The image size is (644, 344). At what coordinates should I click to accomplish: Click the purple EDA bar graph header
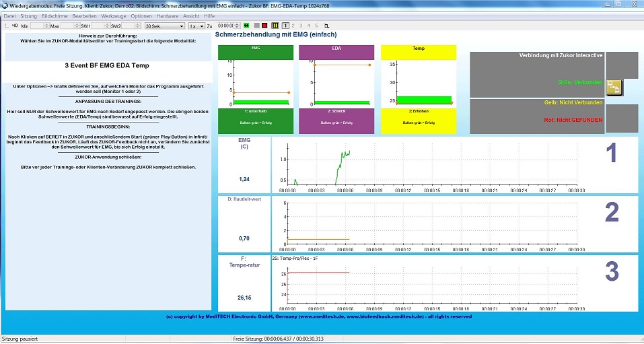click(x=336, y=53)
